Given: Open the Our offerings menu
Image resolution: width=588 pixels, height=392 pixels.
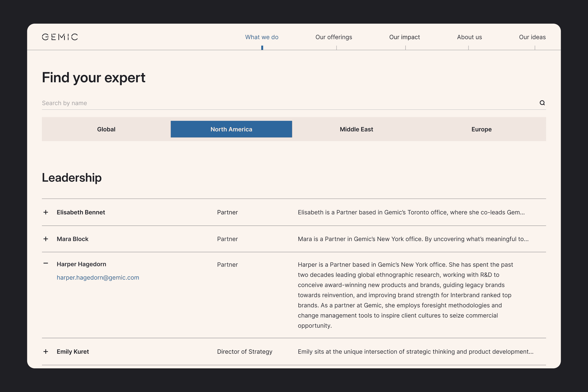Looking at the screenshot, I should tap(334, 37).
